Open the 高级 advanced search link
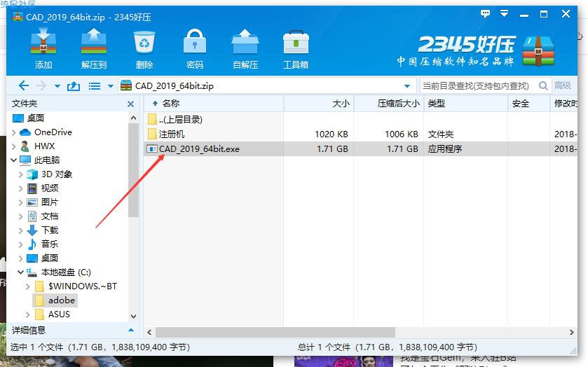Screen dimensions: 588x367 (x=563, y=85)
